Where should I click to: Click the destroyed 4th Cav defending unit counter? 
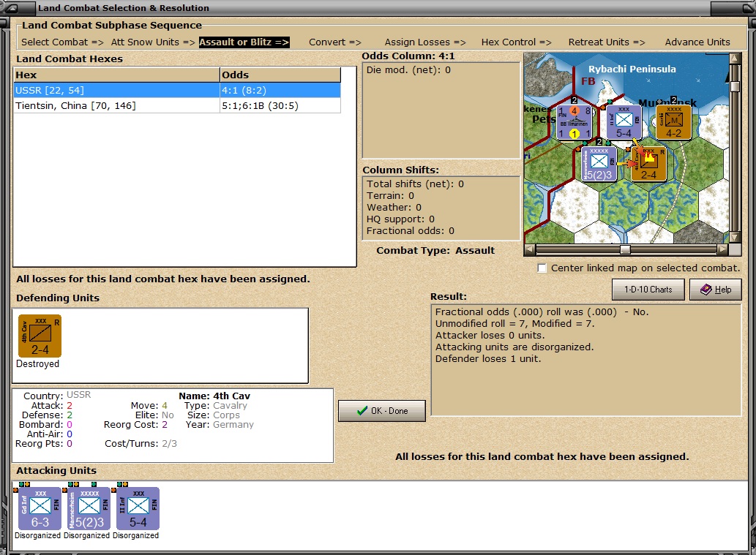click(40, 336)
